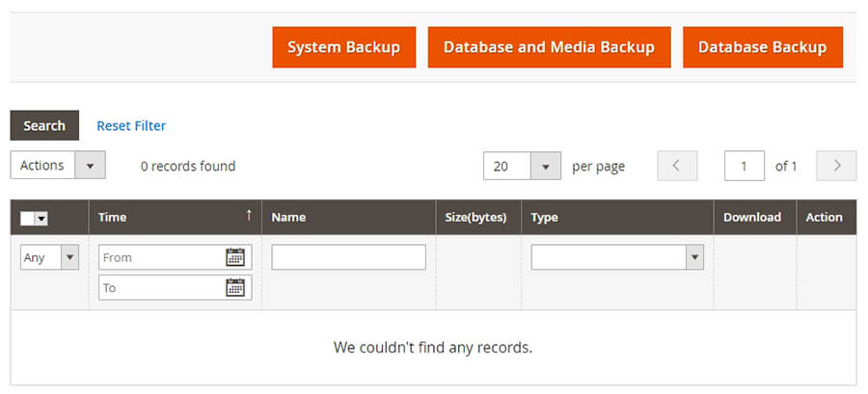Click the Reset Filter link
Image resolution: width=868 pixels, height=394 pixels.
[x=131, y=126]
